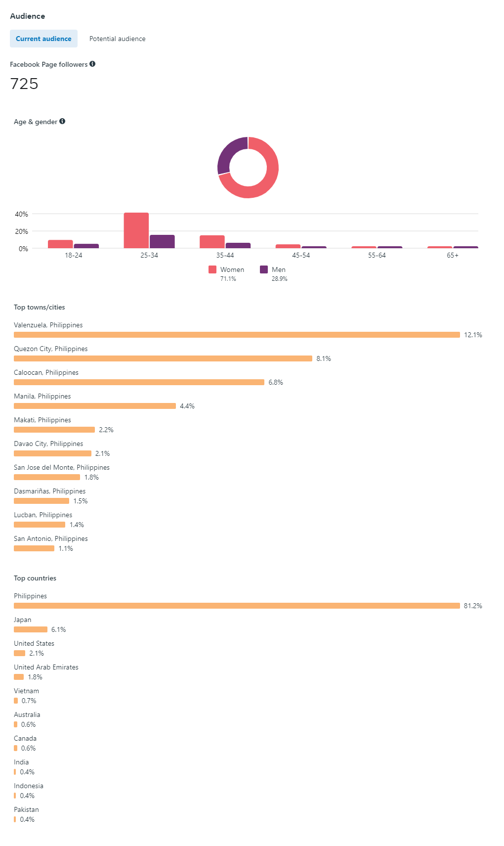Expand the Top countries section
504x846 pixels.
coord(35,578)
